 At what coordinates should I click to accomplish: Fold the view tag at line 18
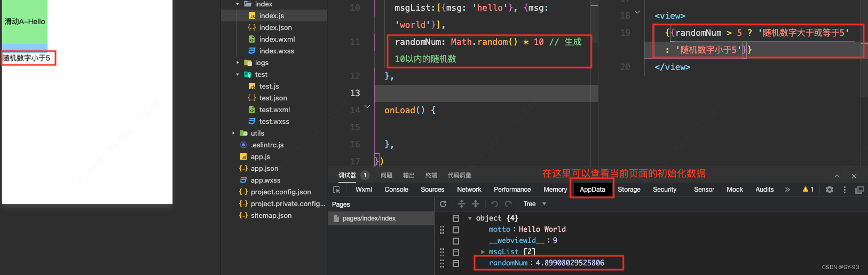(637, 12)
